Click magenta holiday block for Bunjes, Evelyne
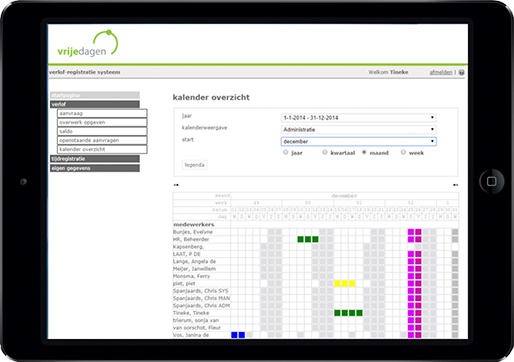This screenshot has height=362, width=514. pos(414,232)
